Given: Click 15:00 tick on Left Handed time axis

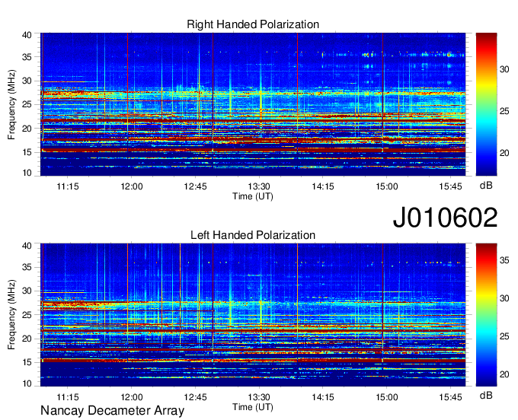Looking at the screenshot, I should pyautogui.click(x=386, y=397).
